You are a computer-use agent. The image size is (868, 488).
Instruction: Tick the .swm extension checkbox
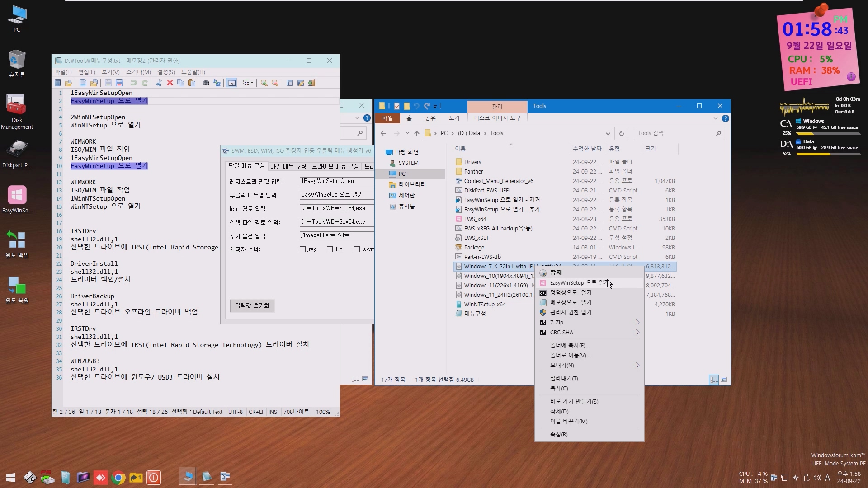(x=357, y=249)
